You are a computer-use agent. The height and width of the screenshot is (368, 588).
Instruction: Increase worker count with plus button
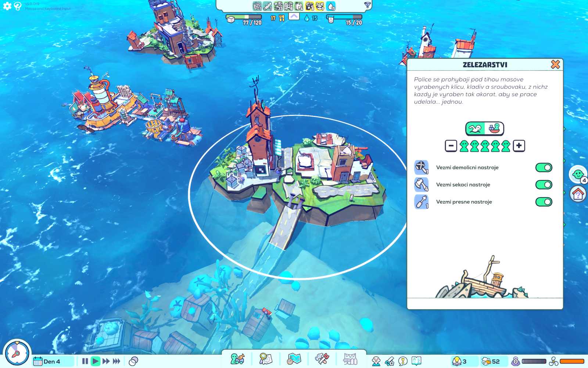pos(519,146)
